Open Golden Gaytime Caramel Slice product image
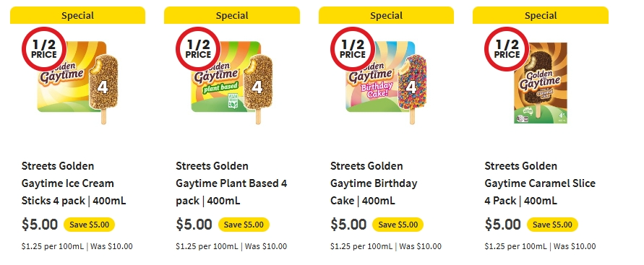The image size is (644, 265). click(541, 83)
